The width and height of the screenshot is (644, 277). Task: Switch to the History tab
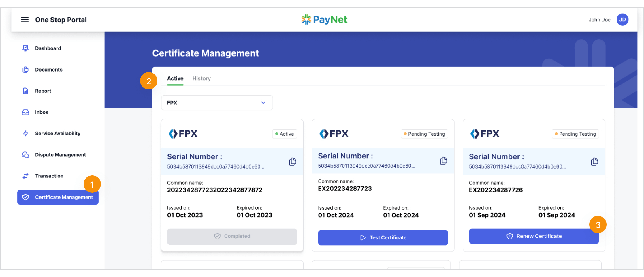tap(202, 78)
